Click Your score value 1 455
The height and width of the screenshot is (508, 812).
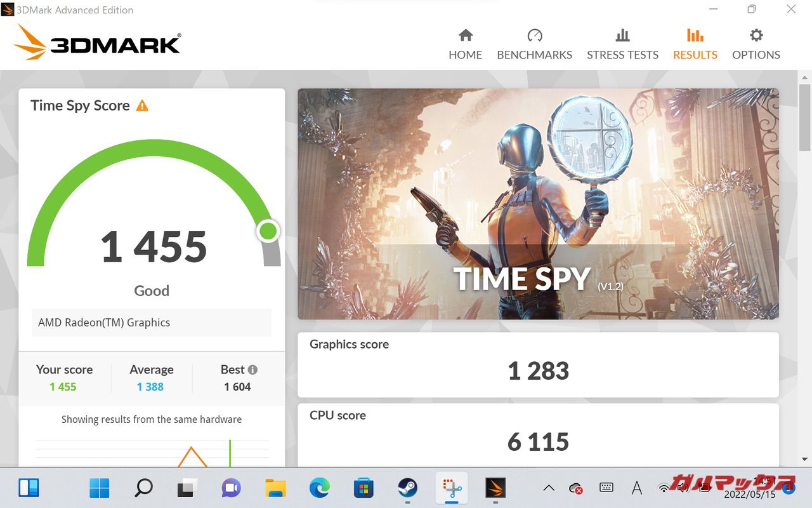coord(64,386)
